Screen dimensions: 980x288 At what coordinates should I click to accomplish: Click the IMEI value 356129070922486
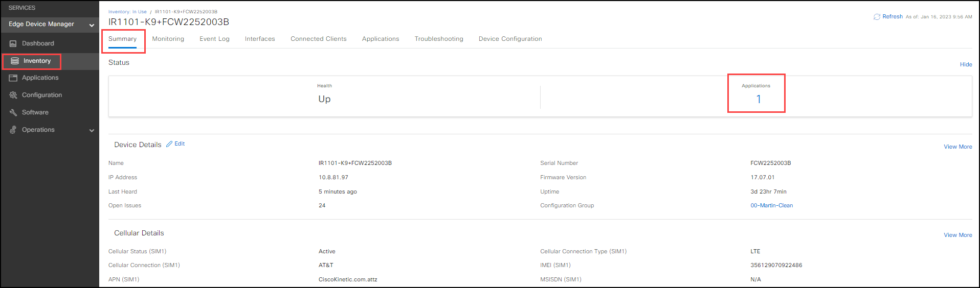tap(776, 266)
